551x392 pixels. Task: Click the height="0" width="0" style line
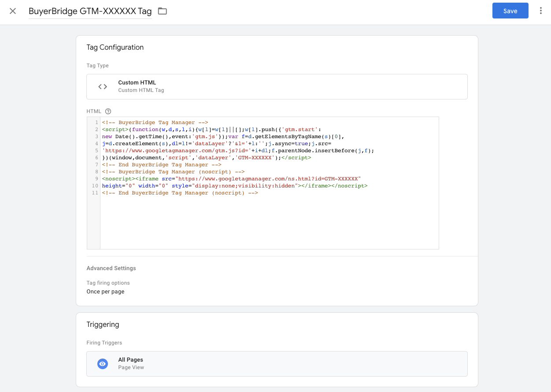[x=235, y=186]
